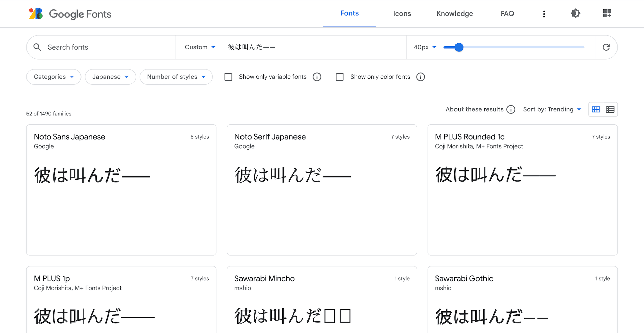Open info icon beside variable fonts

[317, 77]
